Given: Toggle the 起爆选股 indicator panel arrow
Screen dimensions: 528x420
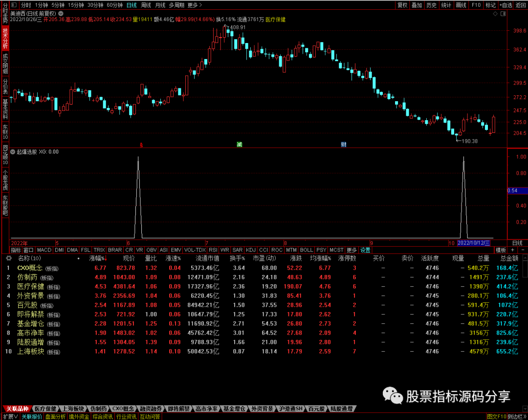Looking at the screenshot, I should tap(13, 152).
